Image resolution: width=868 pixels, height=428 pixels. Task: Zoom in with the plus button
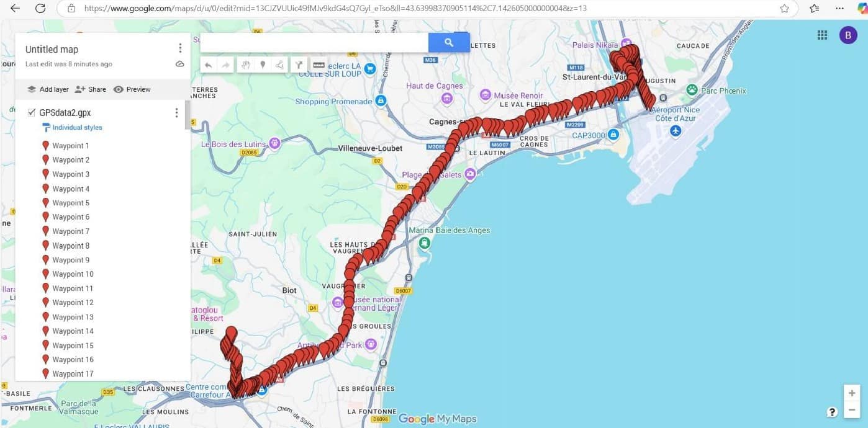tap(852, 393)
